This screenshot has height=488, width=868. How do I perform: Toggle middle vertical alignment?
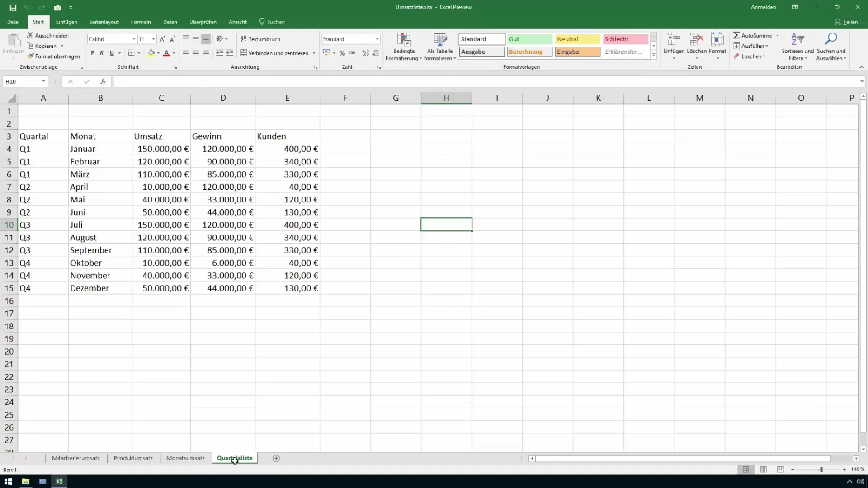pos(196,39)
